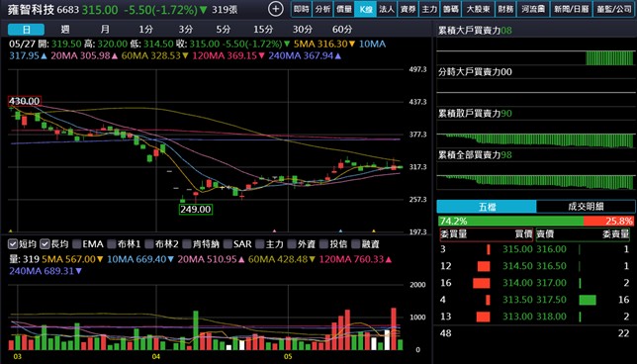Enable the 融資 margin checkbox

[356, 244]
